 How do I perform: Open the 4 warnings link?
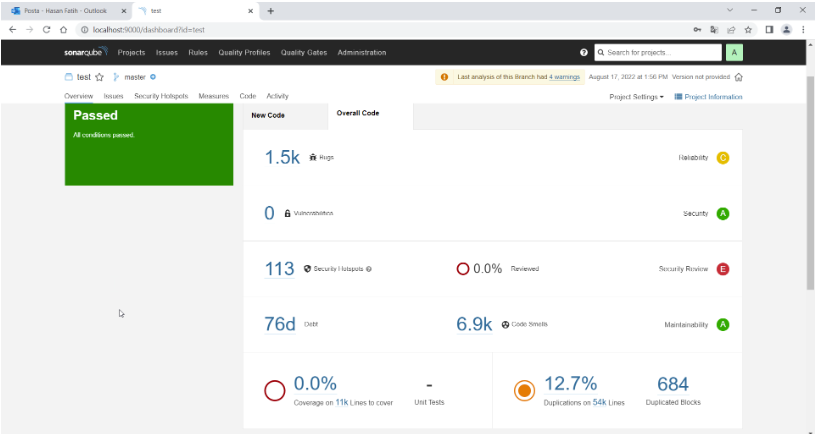click(564, 77)
